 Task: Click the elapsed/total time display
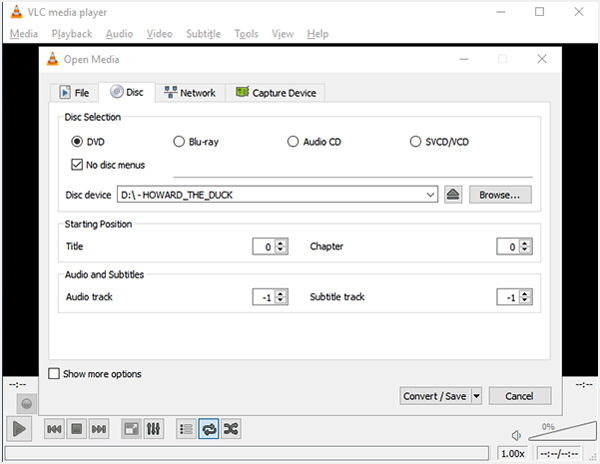click(x=559, y=454)
